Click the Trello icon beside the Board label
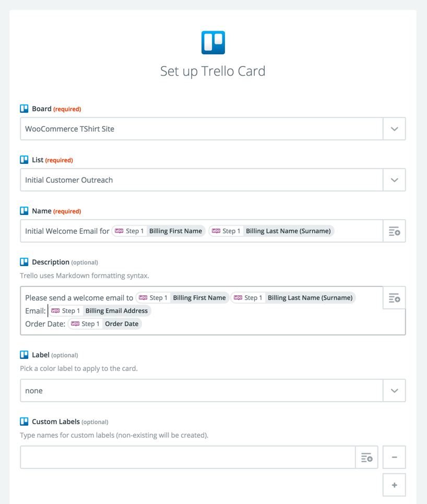This screenshot has width=427, height=504. 24,108
